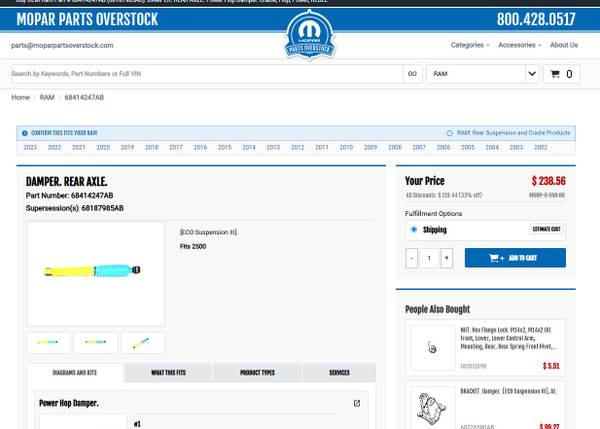600x429 pixels.
Task: Select model year 2015
Action: pyautogui.click(x=225, y=148)
